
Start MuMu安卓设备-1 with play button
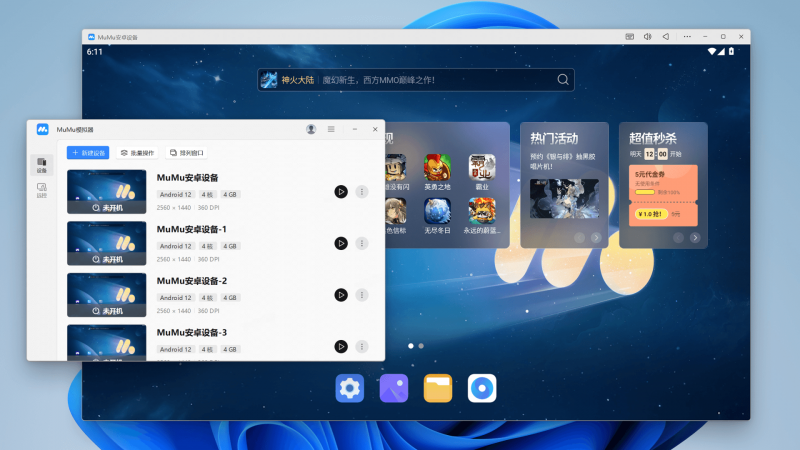tap(341, 243)
